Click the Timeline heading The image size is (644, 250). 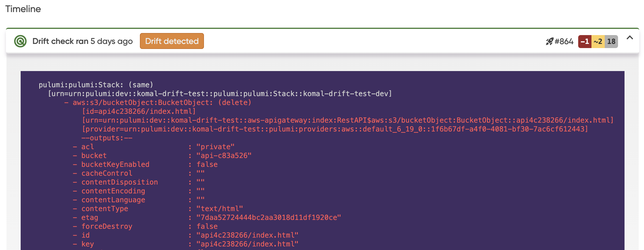click(23, 9)
